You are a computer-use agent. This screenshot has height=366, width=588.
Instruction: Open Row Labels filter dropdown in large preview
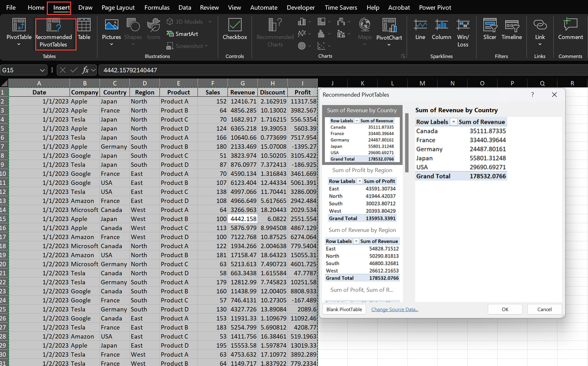pyautogui.click(x=453, y=122)
